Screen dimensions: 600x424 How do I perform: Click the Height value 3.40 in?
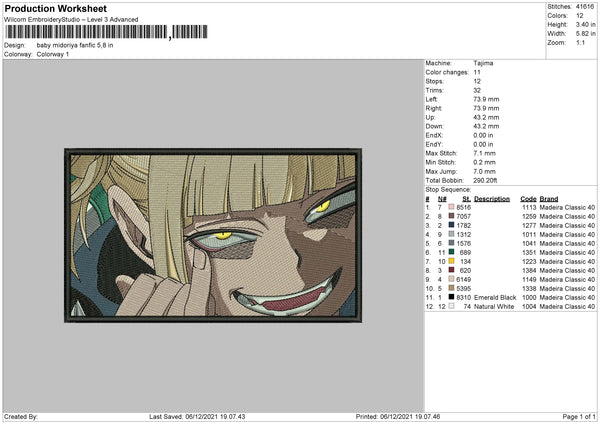[x=585, y=24]
